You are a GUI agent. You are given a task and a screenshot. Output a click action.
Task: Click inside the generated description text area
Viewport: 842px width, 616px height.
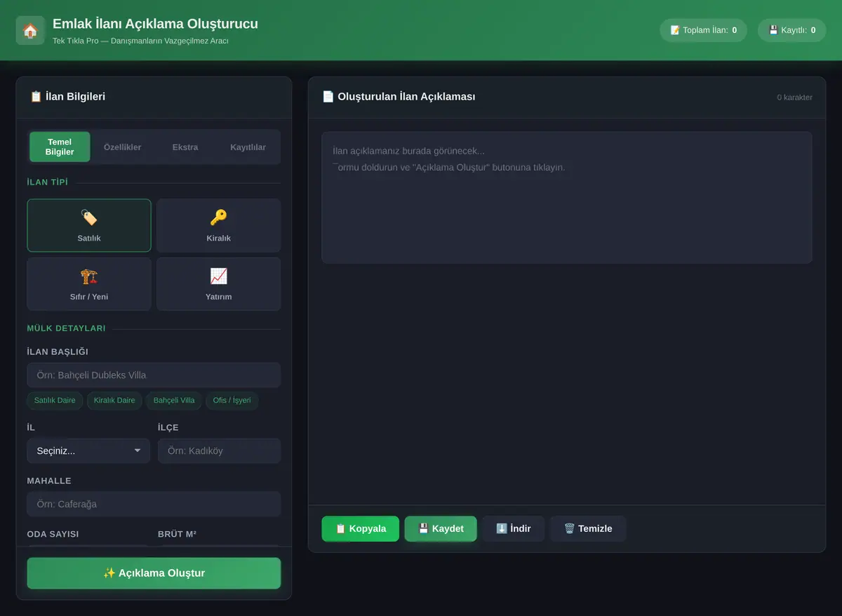click(x=567, y=198)
